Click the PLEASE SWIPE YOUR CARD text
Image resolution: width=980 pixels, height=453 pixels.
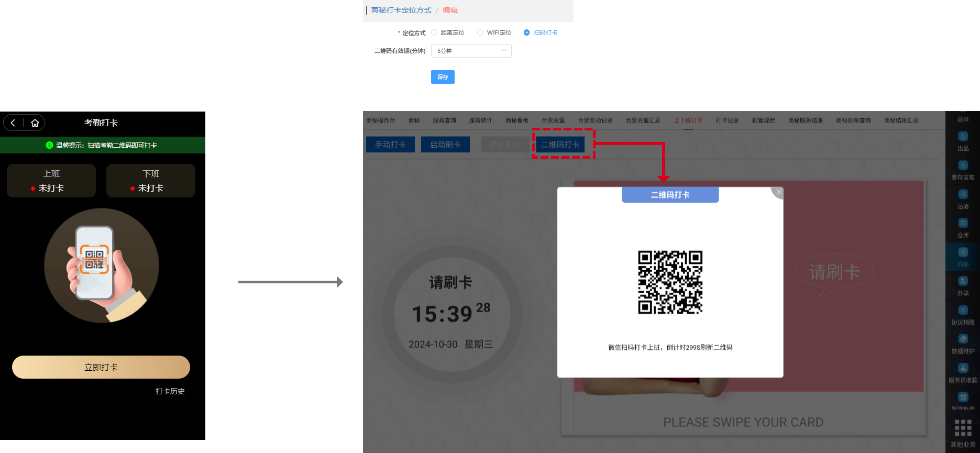click(743, 422)
